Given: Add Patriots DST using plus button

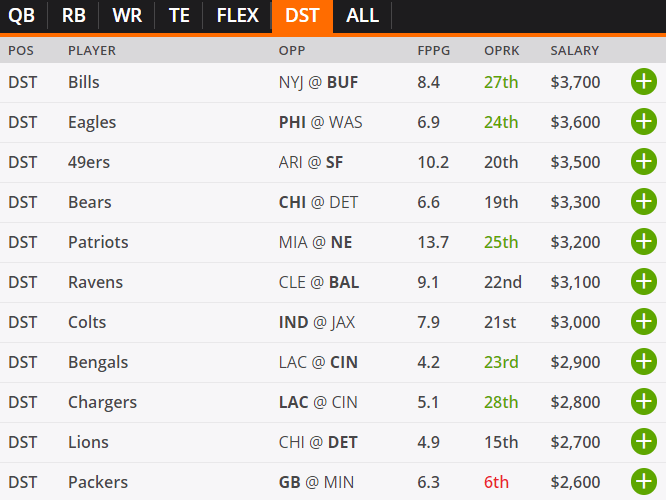Looking at the screenshot, I should (643, 242).
